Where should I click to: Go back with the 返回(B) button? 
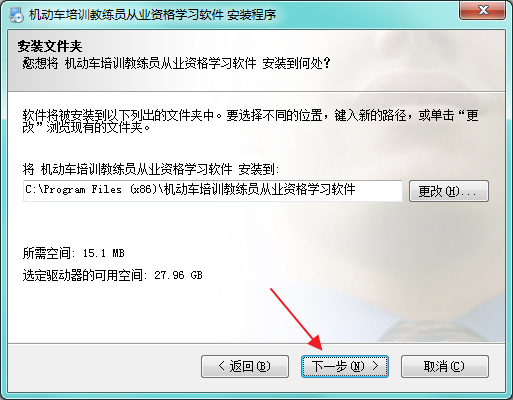[x=245, y=366]
